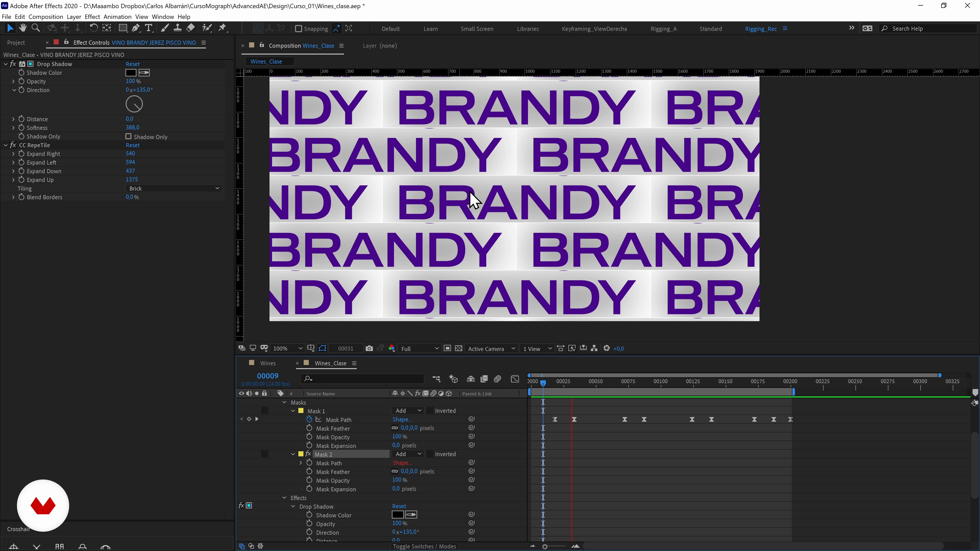Viewport: 980px width, 551px height.
Task: Open the 100% magnification dropdown
Action: coord(288,349)
